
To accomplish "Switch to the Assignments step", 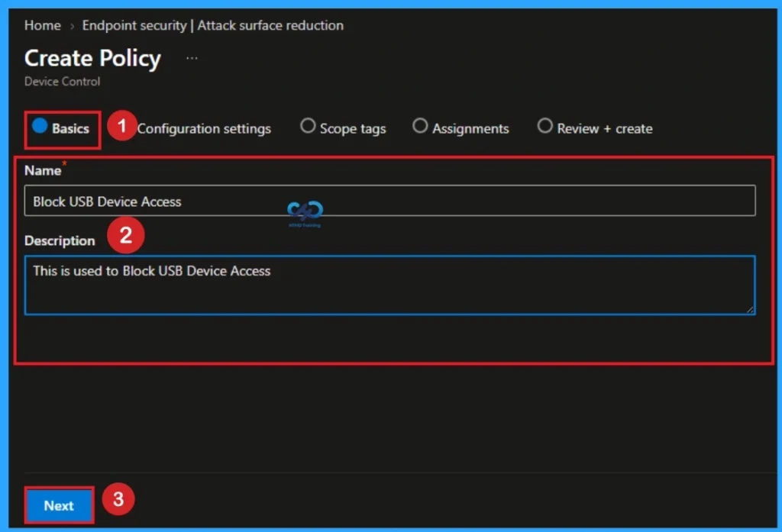I will coord(460,127).
